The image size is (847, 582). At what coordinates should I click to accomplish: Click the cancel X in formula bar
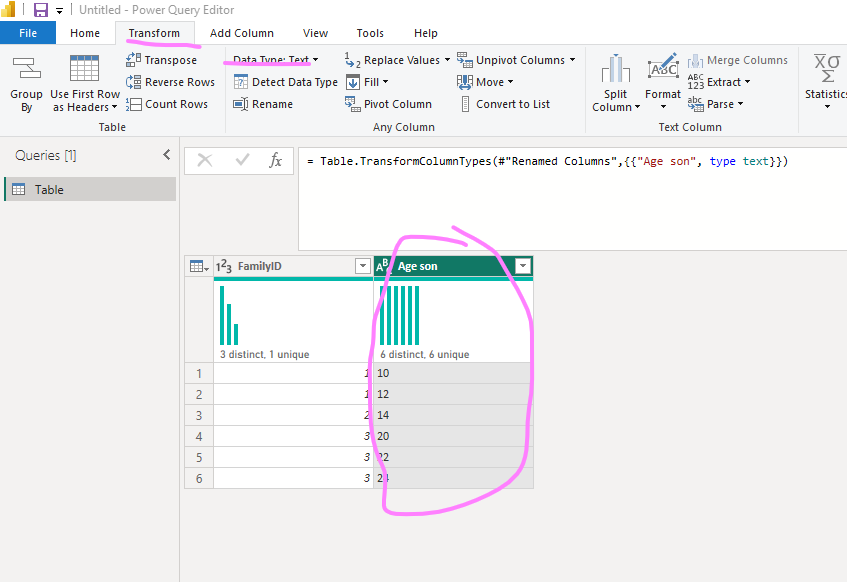coord(205,160)
